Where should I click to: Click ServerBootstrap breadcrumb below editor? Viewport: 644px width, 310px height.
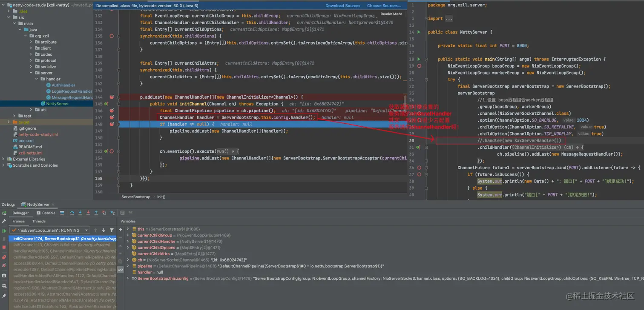point(136,197)
